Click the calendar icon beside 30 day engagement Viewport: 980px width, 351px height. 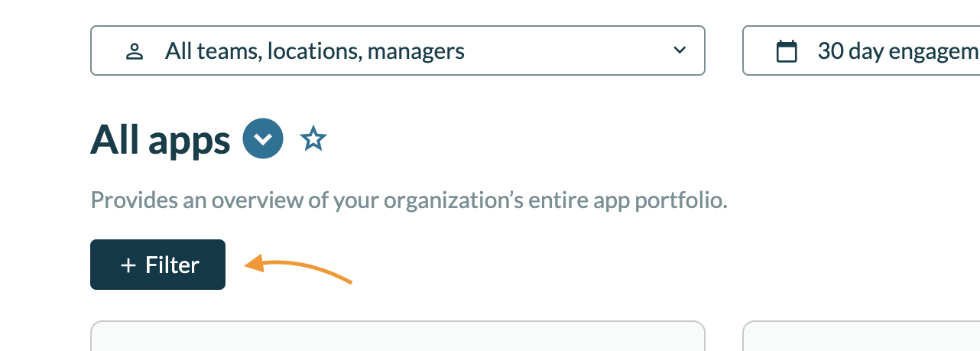tap(787, 52)
